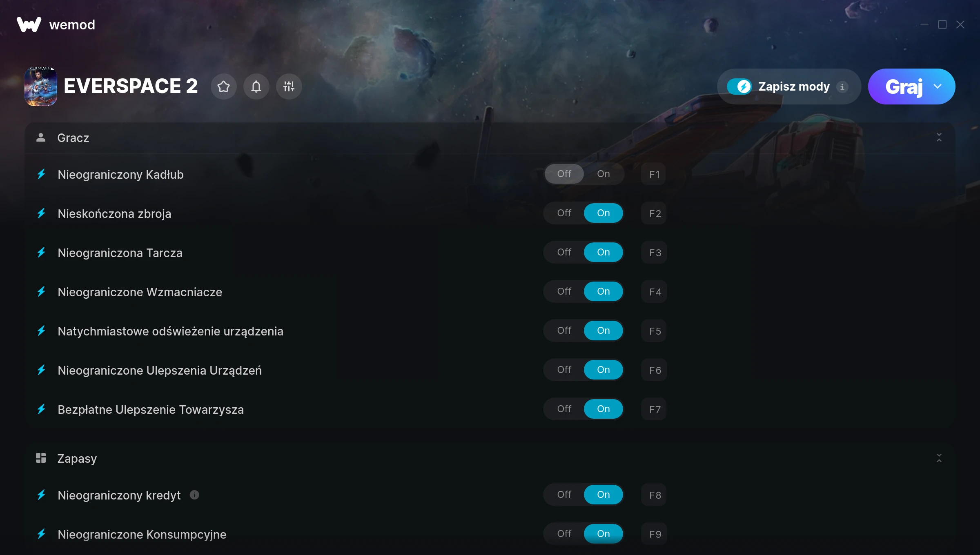Click the info icon beside Zapisz mody
980x555 pixels.
(x=842, y=87)
